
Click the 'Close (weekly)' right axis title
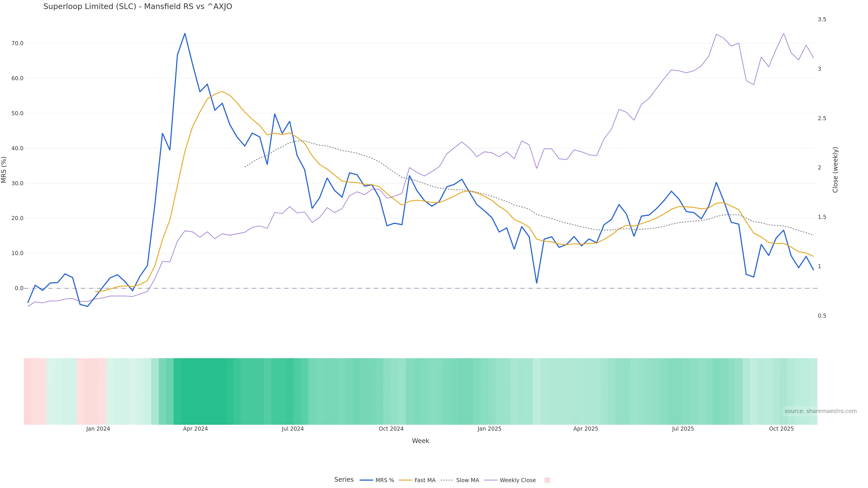click(835, 170)
